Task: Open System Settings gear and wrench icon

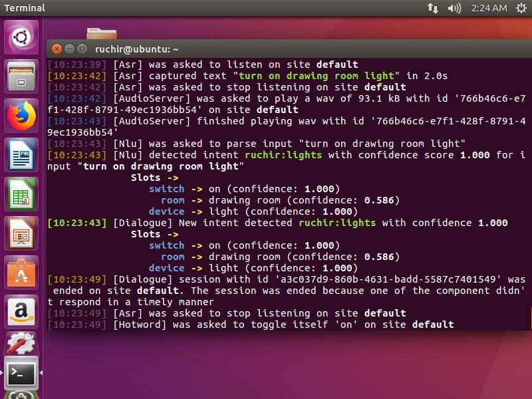Action: point(21,343)
